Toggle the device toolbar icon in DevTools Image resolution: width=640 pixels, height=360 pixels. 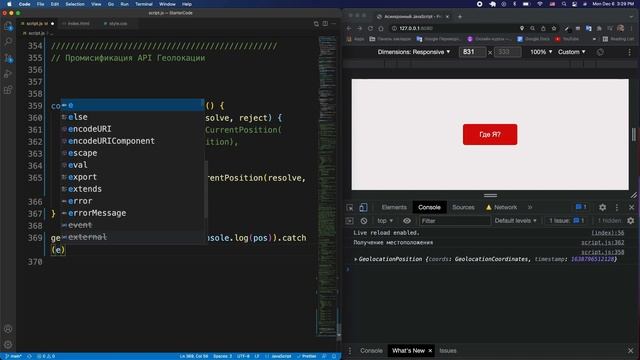[363, 207]
